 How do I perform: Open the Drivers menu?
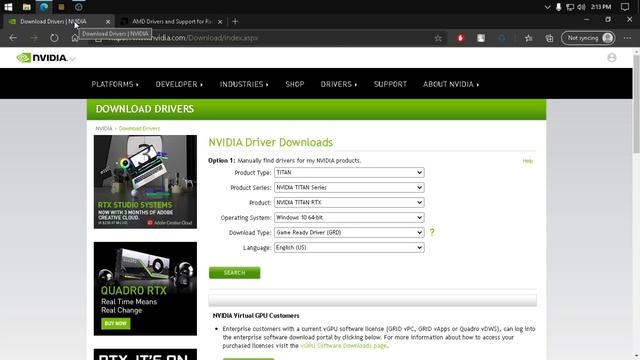(x=338, y=84)
